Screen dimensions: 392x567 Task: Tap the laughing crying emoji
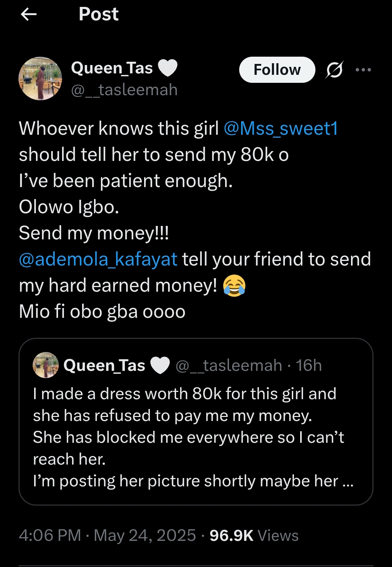pyautogui.click(x=234, y=285)
